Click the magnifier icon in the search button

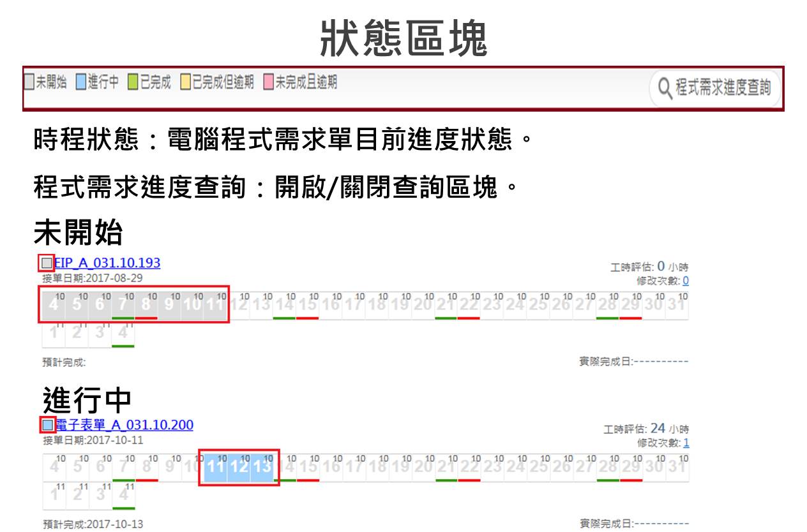665,88
